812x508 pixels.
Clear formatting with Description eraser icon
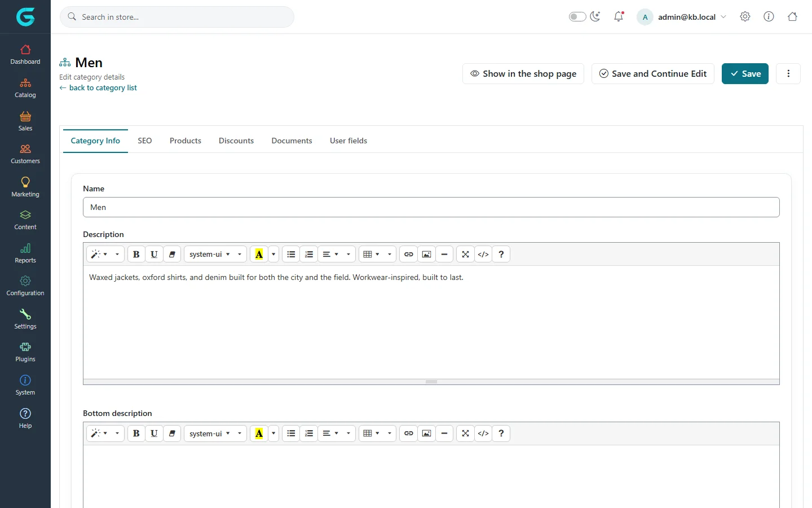[172, 254]
